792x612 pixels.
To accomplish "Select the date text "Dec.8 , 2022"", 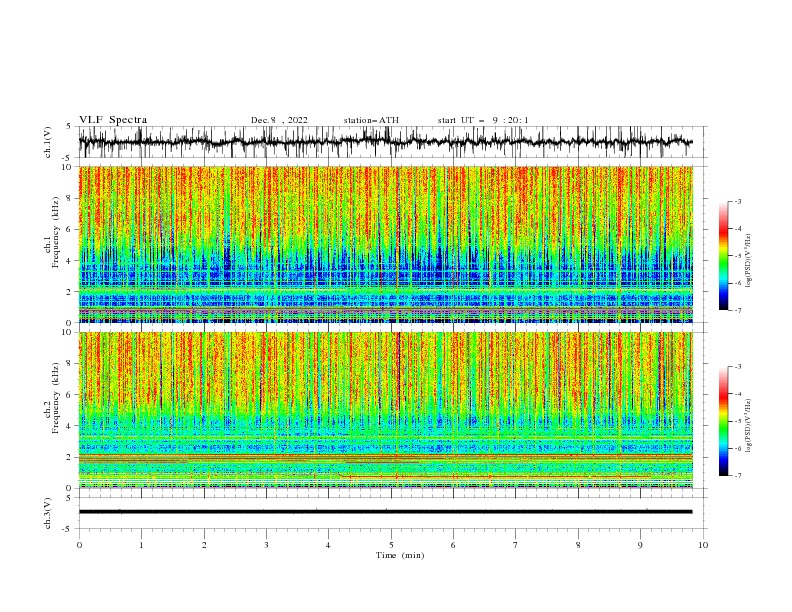I will [279, 120].
